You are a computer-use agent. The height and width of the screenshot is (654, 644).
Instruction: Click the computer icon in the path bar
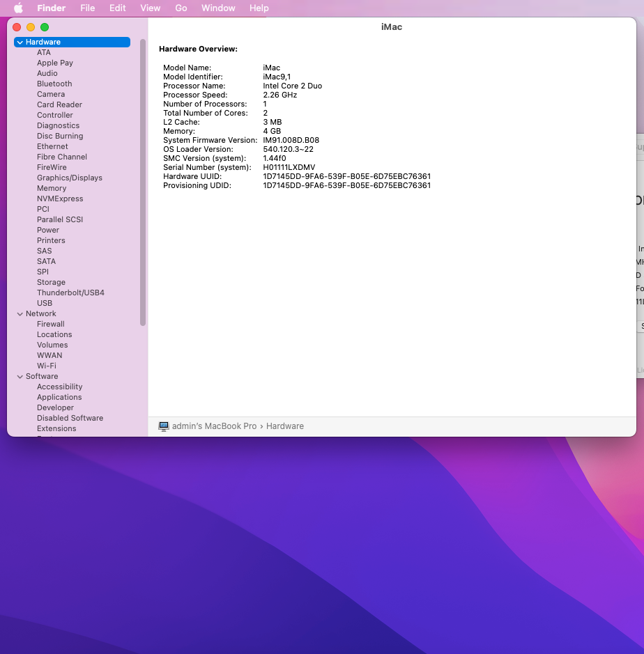click(164, 426)
